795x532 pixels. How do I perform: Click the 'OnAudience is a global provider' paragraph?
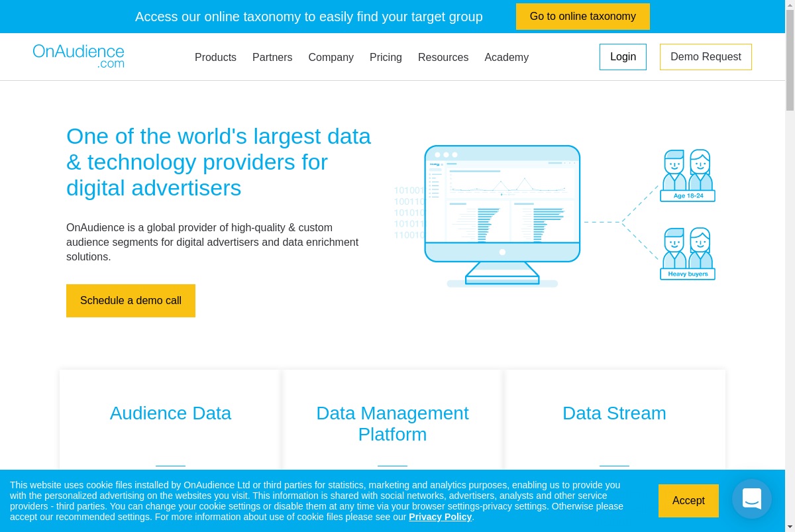point(212,242)
